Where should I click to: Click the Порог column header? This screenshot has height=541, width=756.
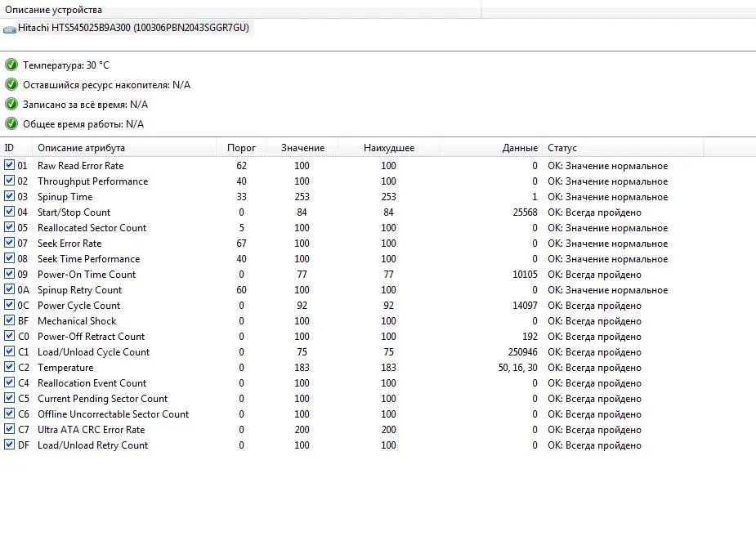242,148
